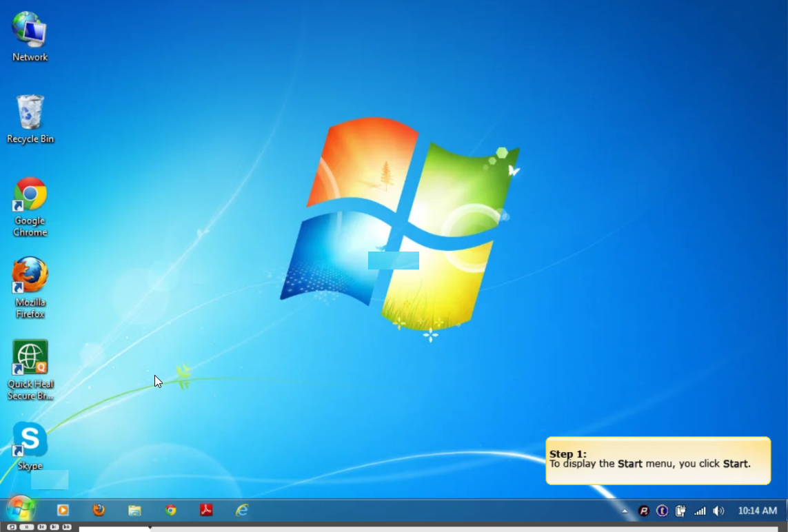Click the Windows Start button
The image size is (788, 532).
pos(21,509)
